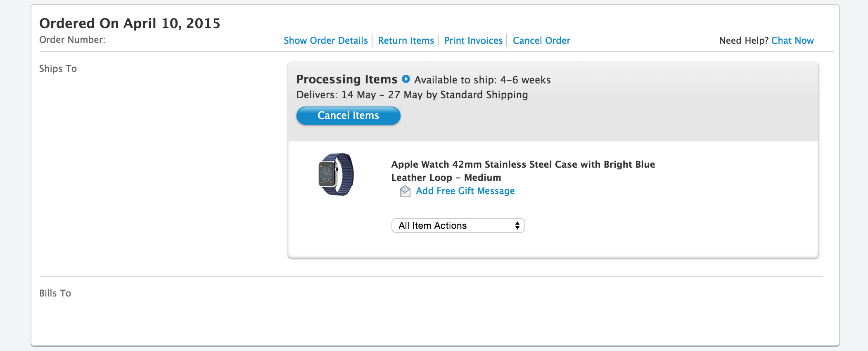
Task: Select the Print Invoices link
Action: click(473, 40)
